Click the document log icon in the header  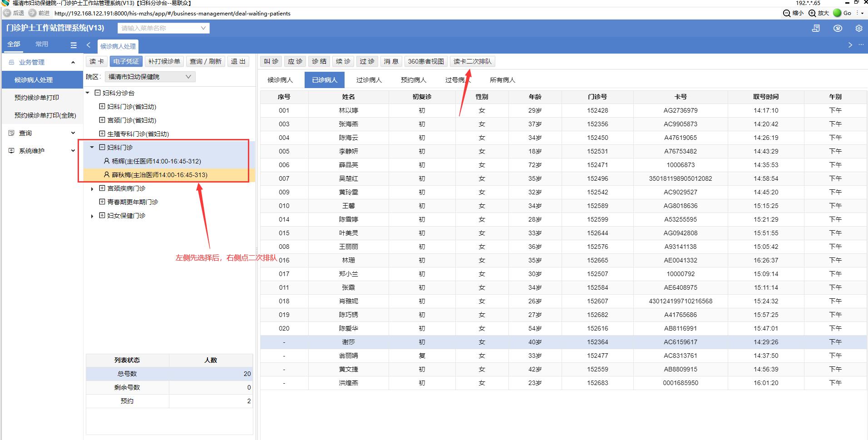(816, 28)
